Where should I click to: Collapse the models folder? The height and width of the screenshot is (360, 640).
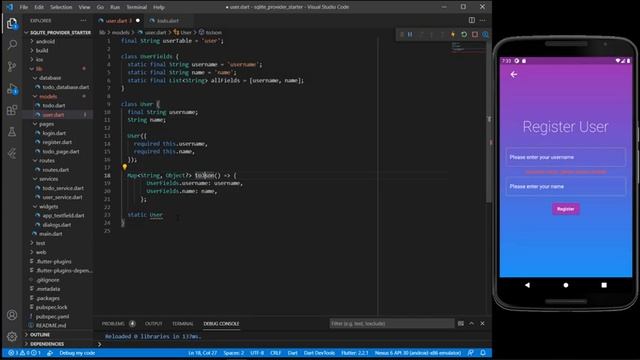click(48, 96)
